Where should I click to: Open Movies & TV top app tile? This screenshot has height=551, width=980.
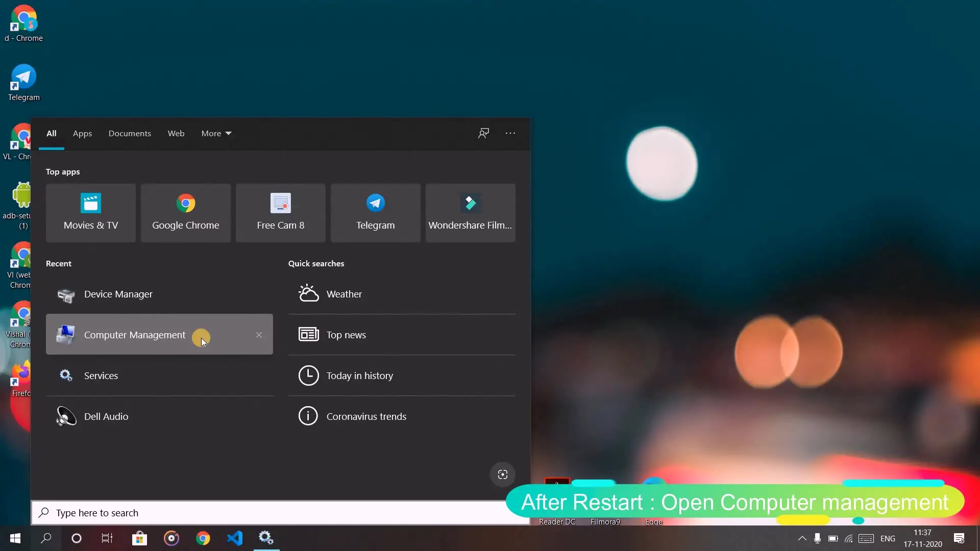click(91, 213)
